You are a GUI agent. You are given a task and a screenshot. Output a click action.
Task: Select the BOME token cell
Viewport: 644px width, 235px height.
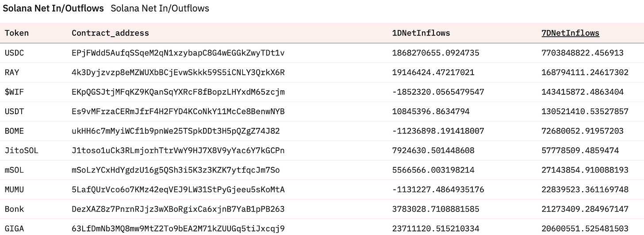click(x=14, y=131)
